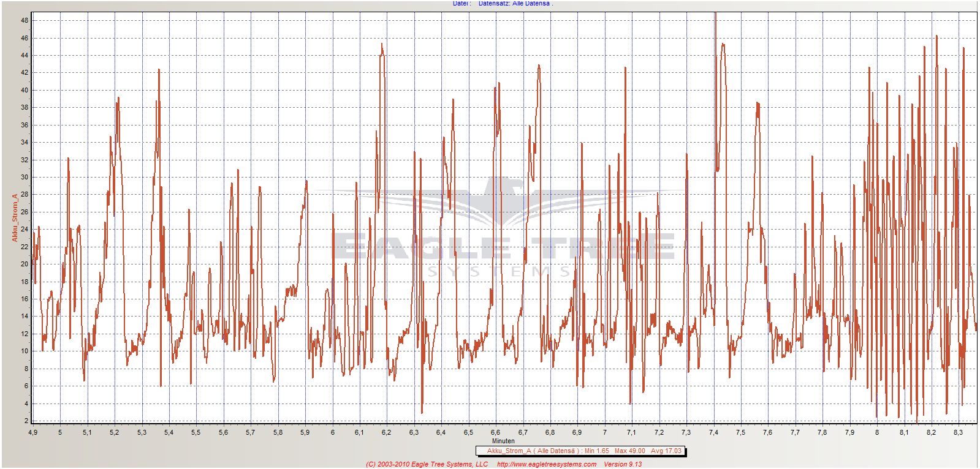Click the y-axis value 24
Image resolution: width=980 pixels, height=469 pixels.
tap(25, 230)
